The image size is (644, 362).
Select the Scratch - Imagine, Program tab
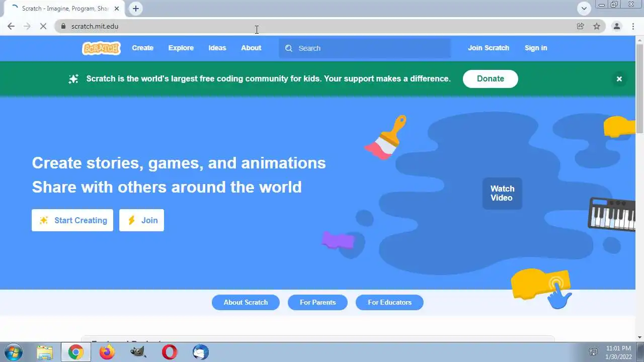click(64, 9)
